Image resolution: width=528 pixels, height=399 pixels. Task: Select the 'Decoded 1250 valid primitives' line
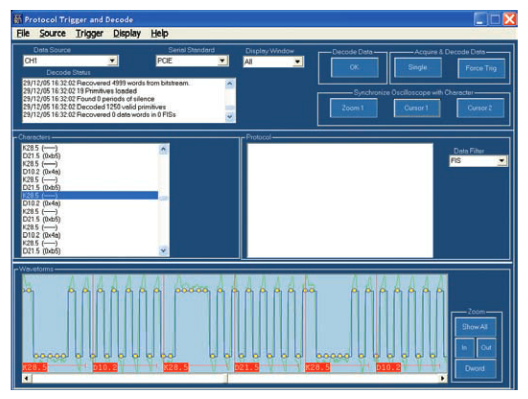tap(94, 107)
